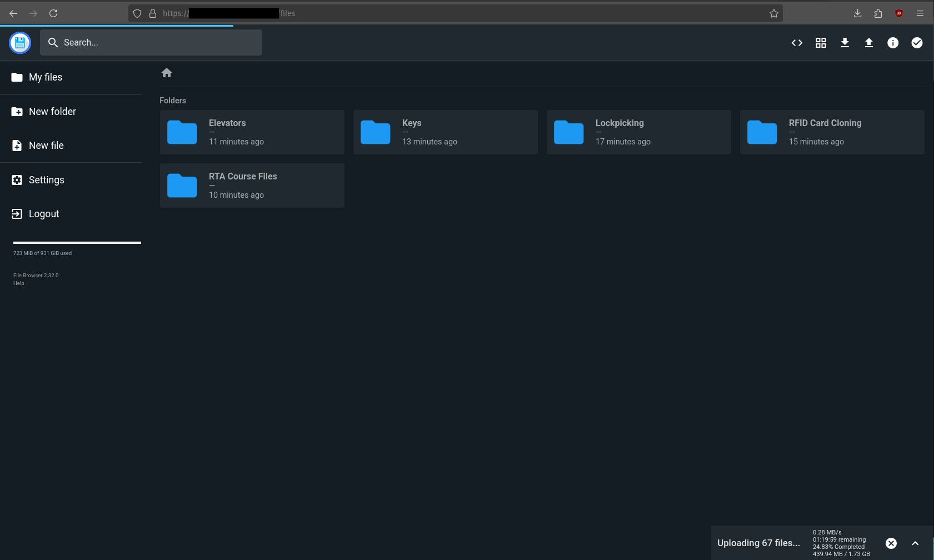Open the upload files icon
Screen dimensions: 934x560
click(869, 42)
